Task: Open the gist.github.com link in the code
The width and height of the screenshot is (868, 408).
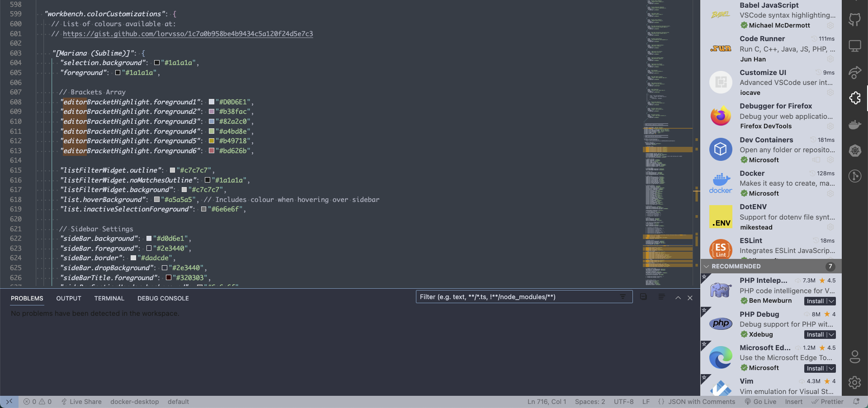Action: 189,33
